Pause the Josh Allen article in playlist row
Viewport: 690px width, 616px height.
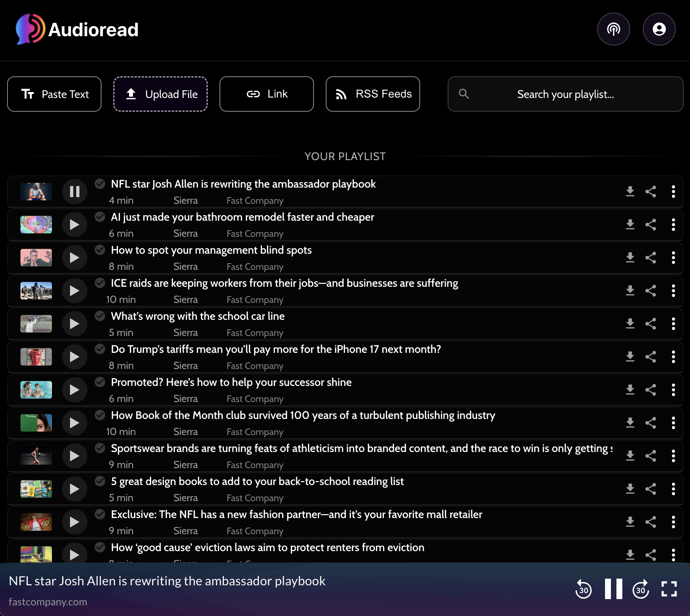click(x=74, y=192)
